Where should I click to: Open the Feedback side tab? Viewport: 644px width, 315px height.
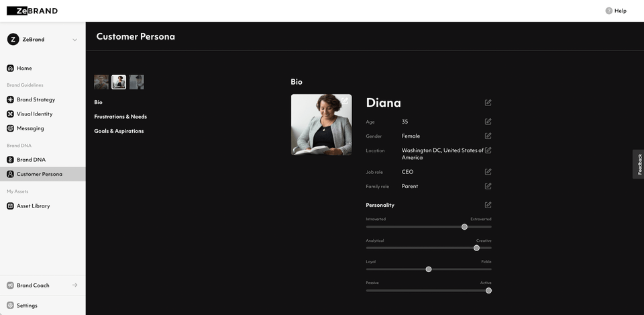[x=639, y=164]
